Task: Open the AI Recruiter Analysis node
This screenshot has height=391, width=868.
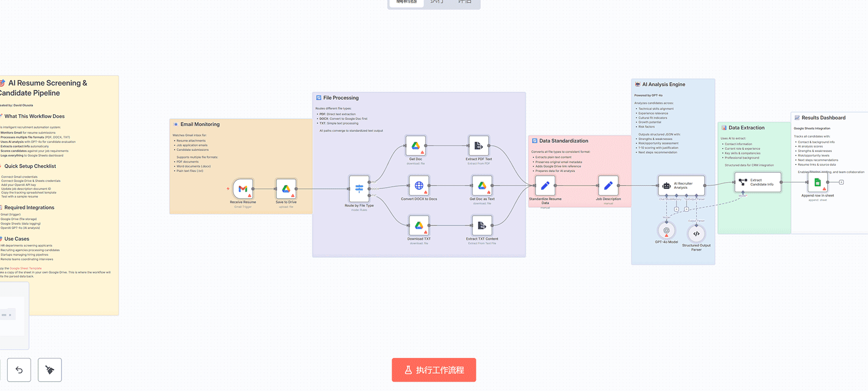Action: (x=681, y=186)
